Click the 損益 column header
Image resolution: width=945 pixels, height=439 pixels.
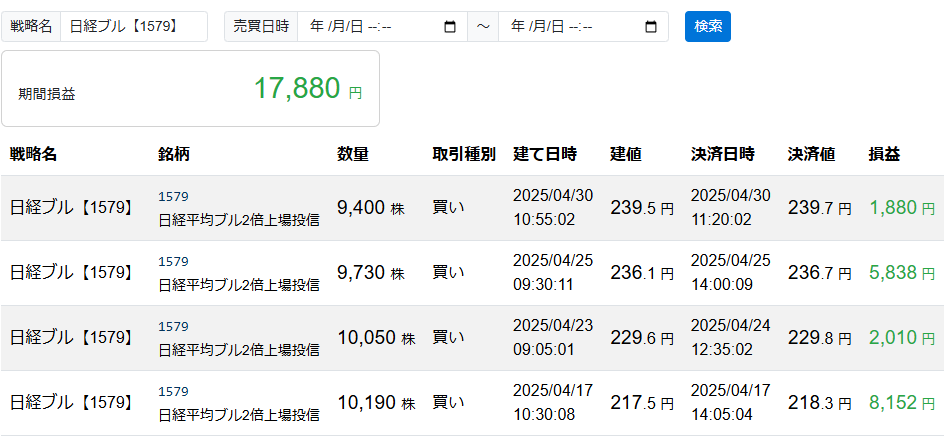pos(884,154)
